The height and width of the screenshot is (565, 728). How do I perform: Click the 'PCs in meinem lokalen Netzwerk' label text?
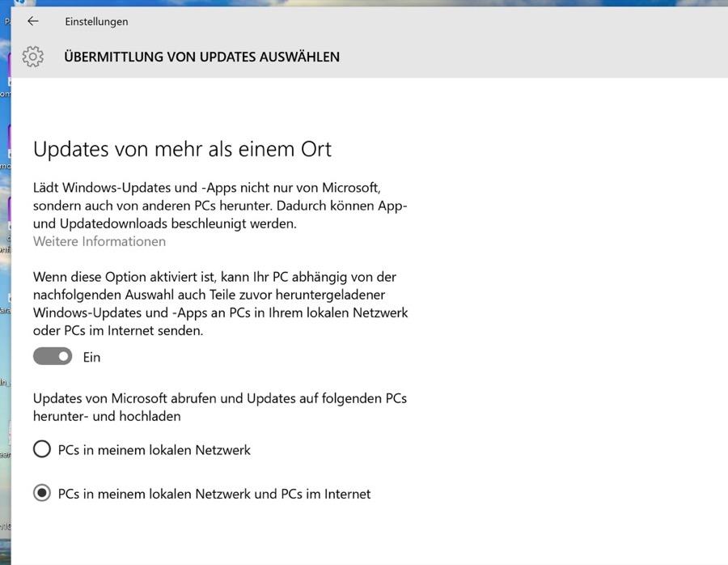pyautogui.click(x=154, y=449)
